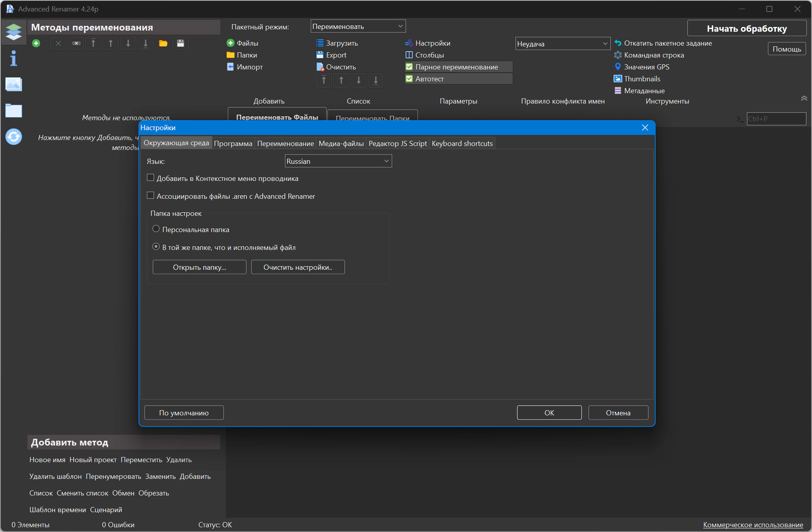The width and height of the screenshot is (812, 532).
Task: Open the Коммерческое использование link
Action: coord(753,525)
